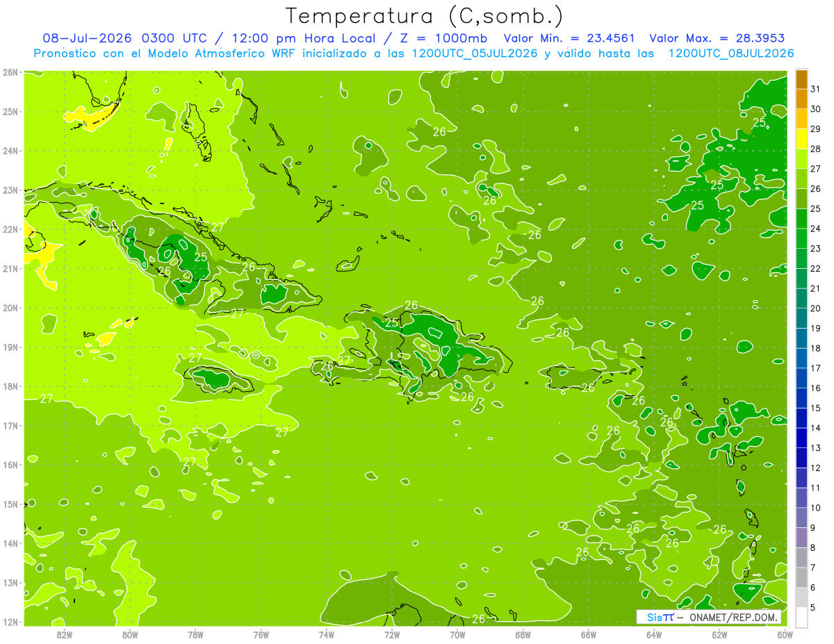
Task: Click the 14N latitude axis label
Action: coord(10,543)
